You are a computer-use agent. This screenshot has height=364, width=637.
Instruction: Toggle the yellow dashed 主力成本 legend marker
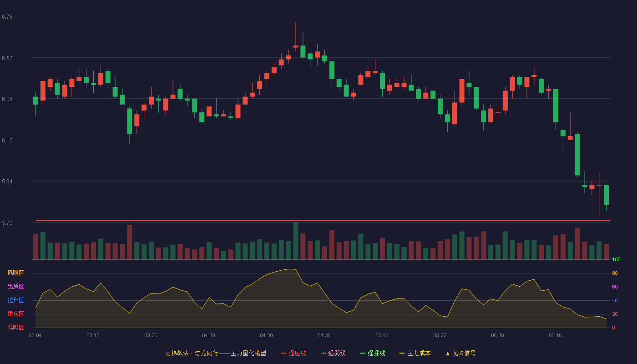coord(402,353)
